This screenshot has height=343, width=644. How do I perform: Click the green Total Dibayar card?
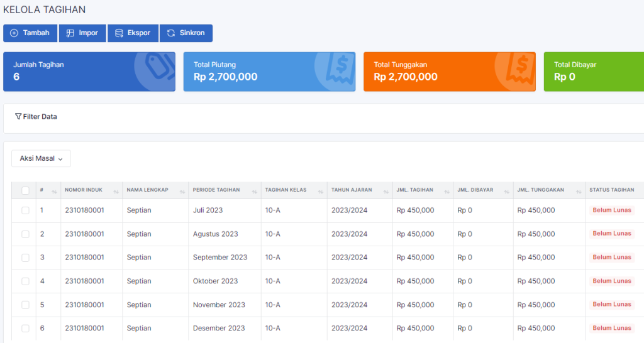pyautogui.click(x=593, y=72)
